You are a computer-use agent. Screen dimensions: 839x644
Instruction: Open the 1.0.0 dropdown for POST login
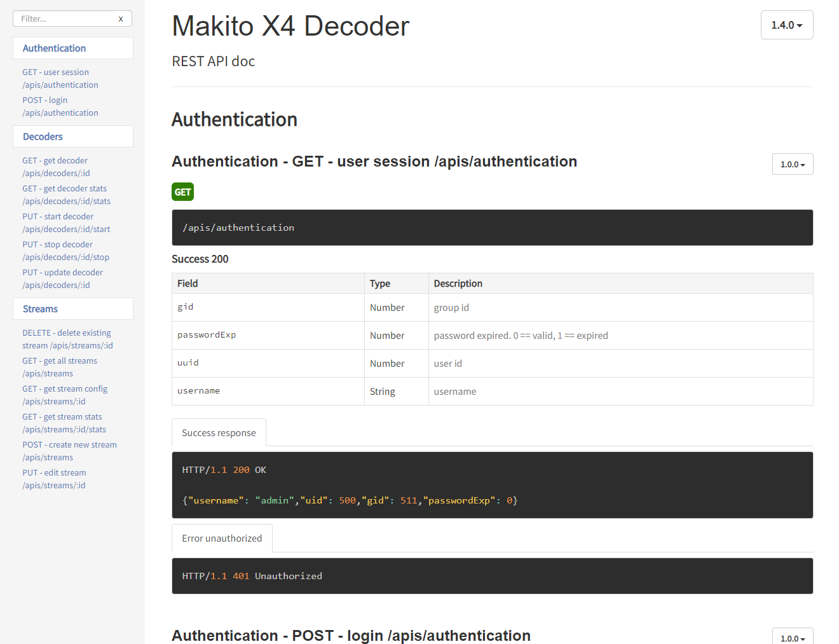[x=792, y=638]
